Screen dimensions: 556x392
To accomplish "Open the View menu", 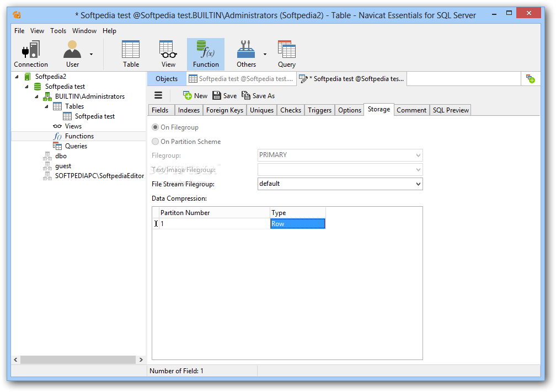I will [38, 31].
